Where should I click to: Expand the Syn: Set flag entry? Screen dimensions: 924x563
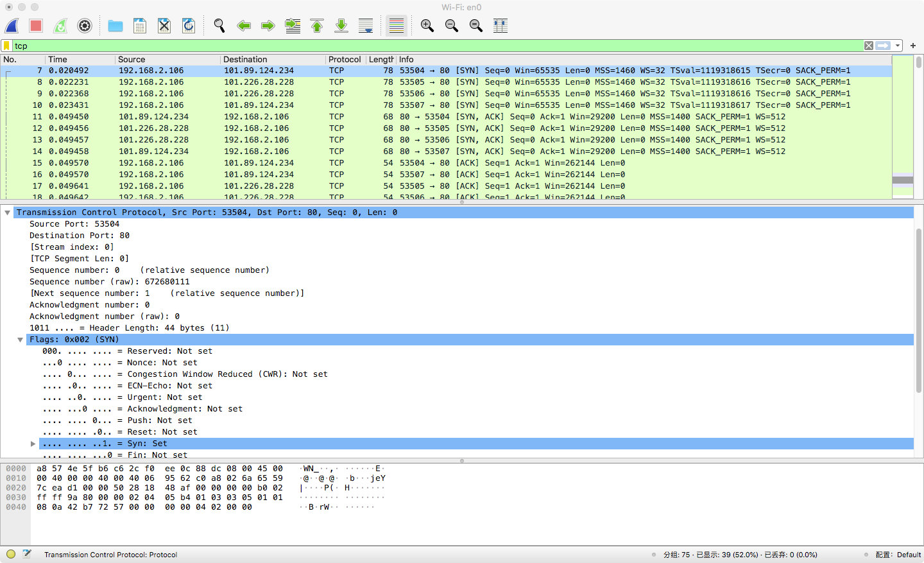click(33, 444)
